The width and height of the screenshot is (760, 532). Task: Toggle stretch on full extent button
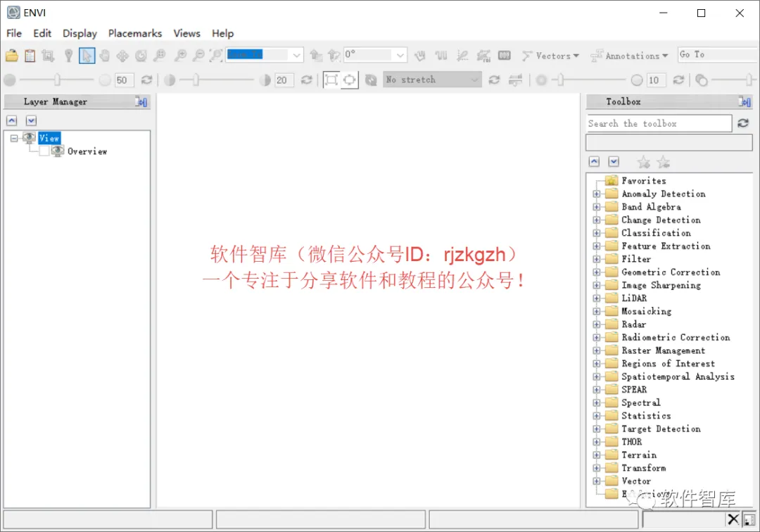coord(331,80)
